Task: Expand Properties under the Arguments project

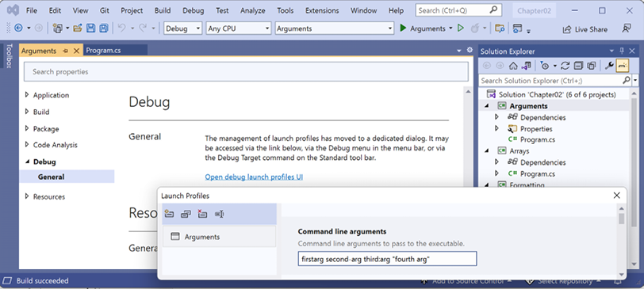Action: [x=497, y=128]
